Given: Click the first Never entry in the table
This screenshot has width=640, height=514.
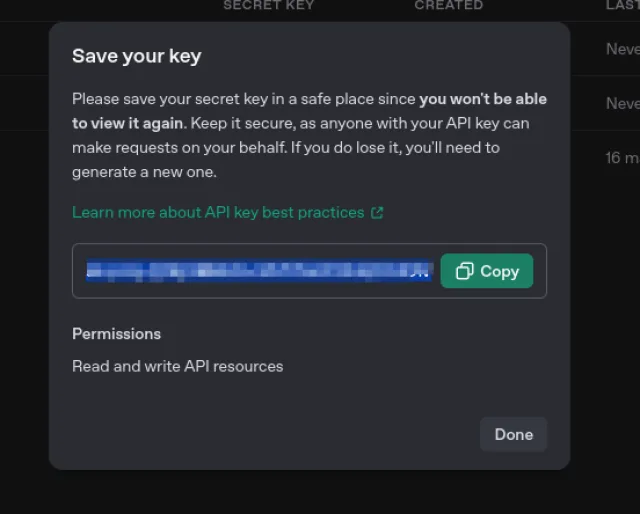Looking at the screenshot, I should (622, 48).
